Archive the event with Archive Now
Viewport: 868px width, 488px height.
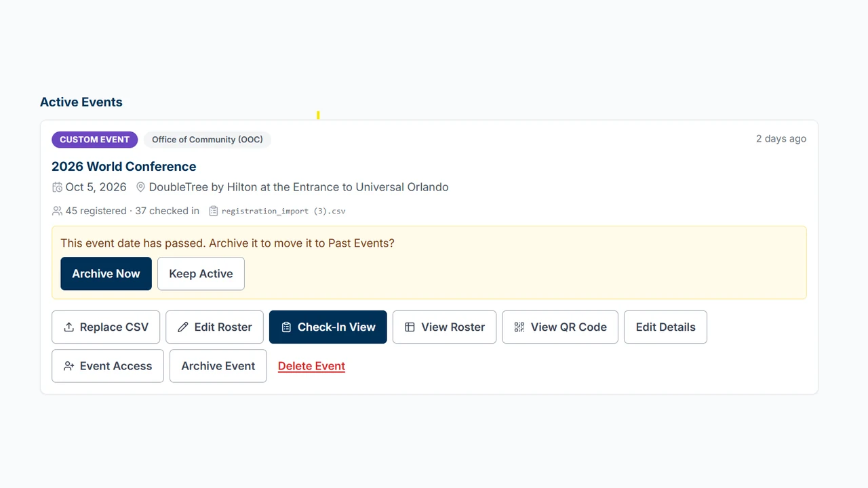[106, 274]
